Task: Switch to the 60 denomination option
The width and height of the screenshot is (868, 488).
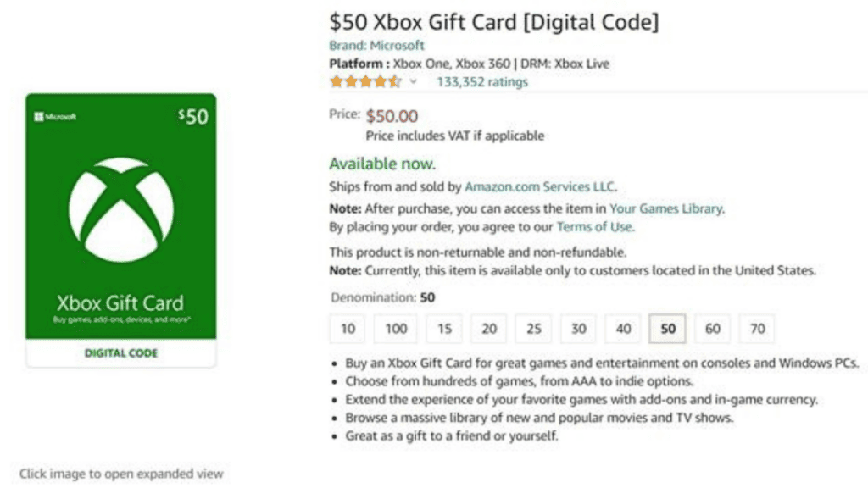Action: click(x=712, y=329)
